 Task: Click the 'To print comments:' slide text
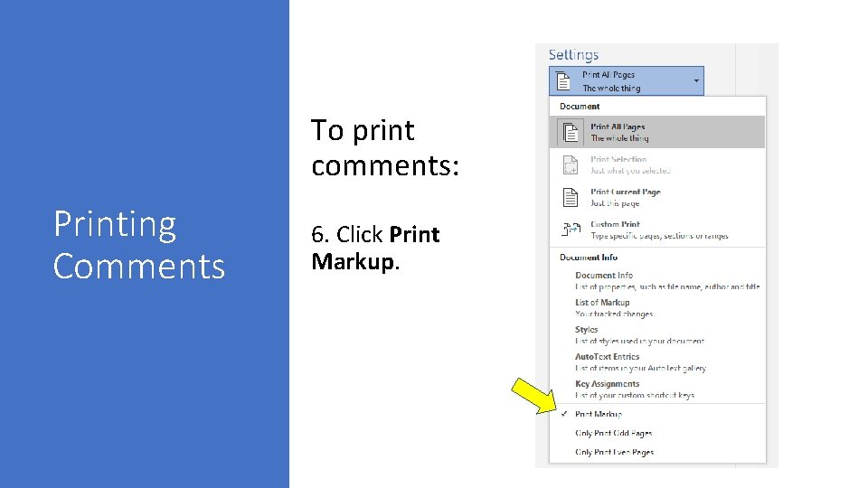point(385,147)
